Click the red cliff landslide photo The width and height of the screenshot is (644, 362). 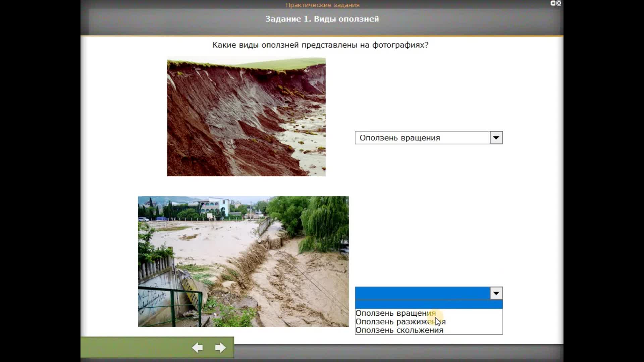[246, 117]
